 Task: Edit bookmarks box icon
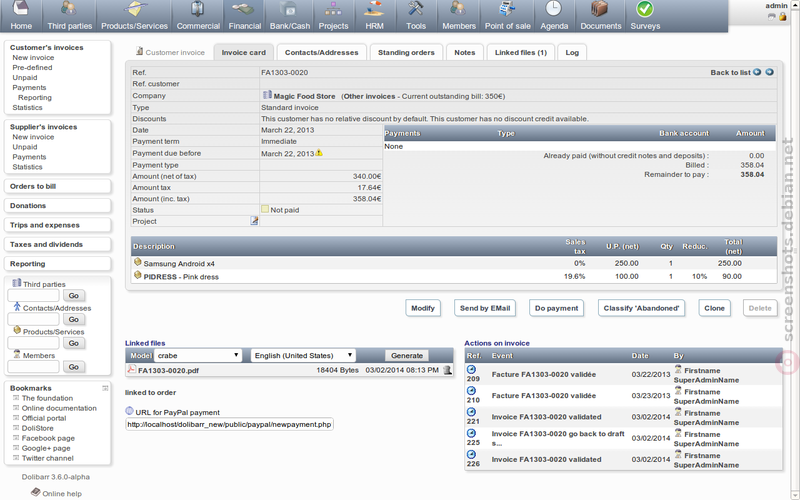pos(105,388)
